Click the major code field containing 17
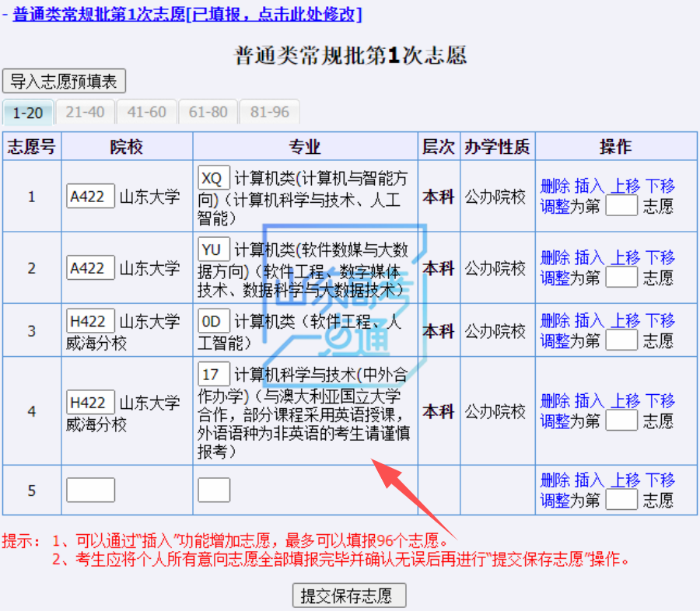Viewport: 700px width, 611px height. (x=214, y=374)
